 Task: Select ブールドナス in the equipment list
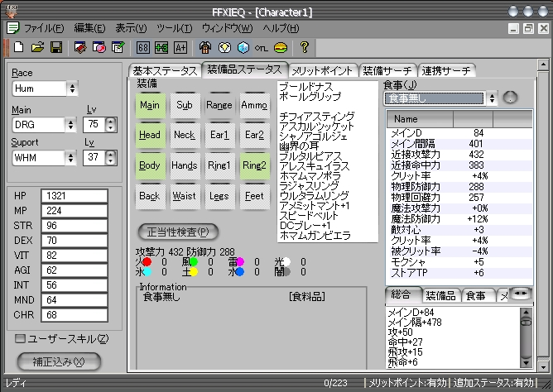[305, 87]
